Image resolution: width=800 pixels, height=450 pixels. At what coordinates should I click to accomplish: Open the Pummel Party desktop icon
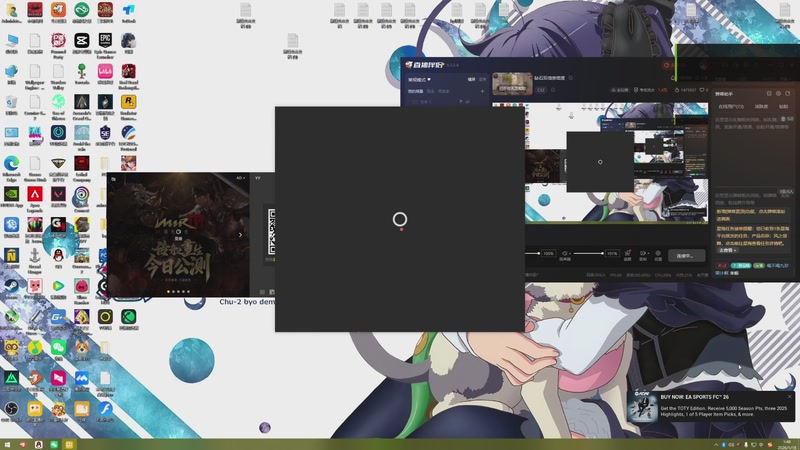(x=58, y=40)
